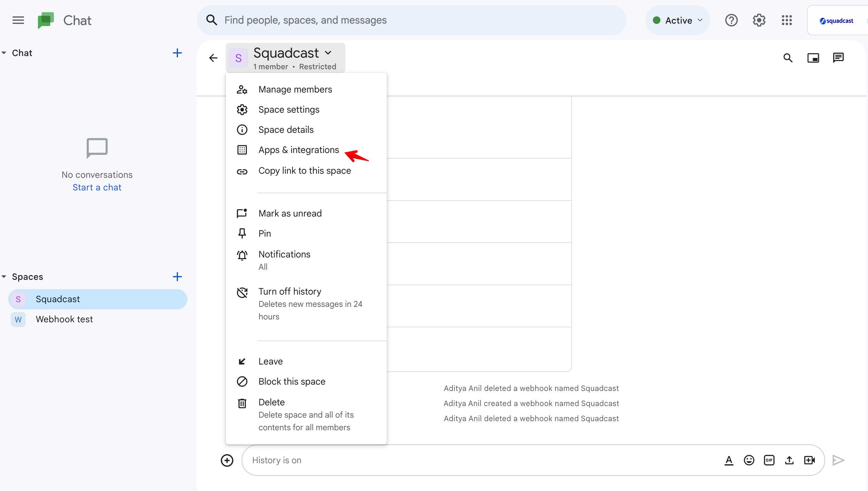Turn off history for this space
This screenshot has width=868, height=491.
coord(290,291)
